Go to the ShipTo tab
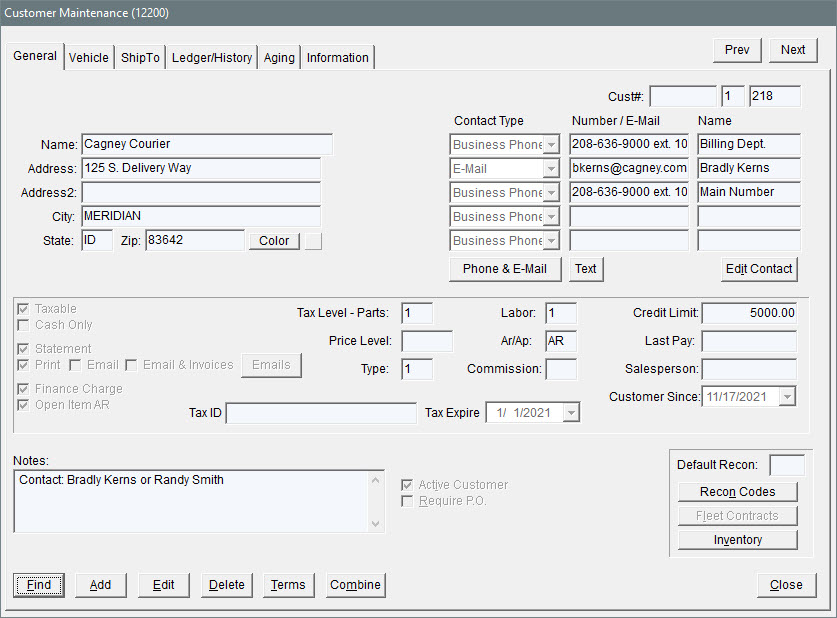 [x=140, y=58]
